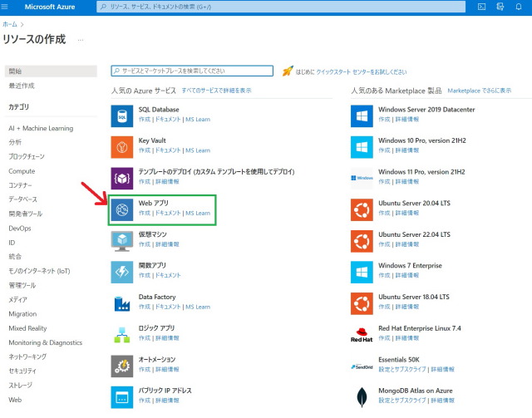Click the パブリック IP アドレス icon
532x418 pixels.
(x=122, y=397)
